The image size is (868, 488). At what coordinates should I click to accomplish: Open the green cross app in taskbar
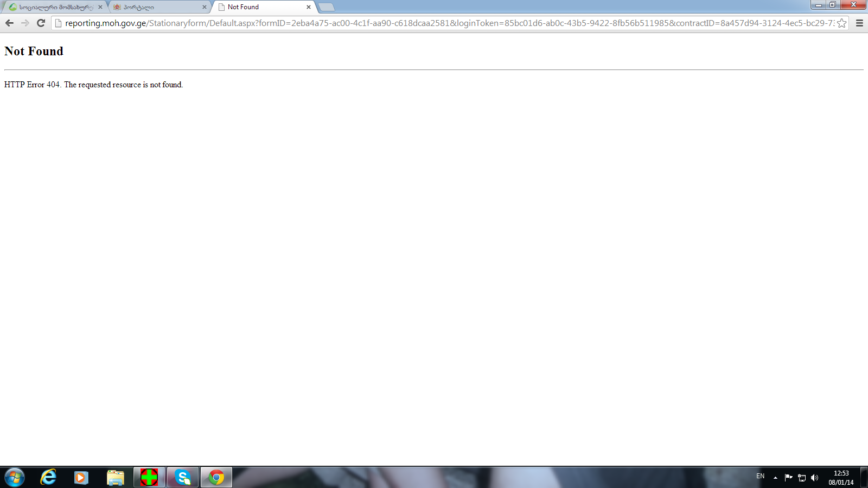149,477
